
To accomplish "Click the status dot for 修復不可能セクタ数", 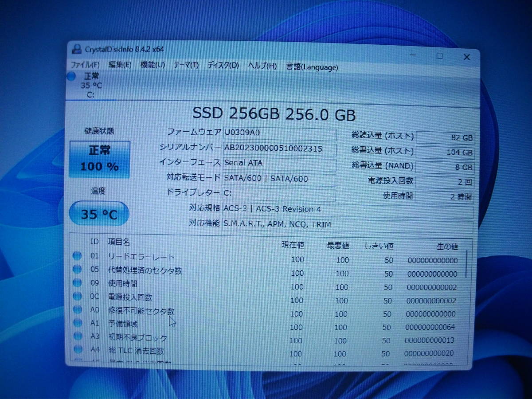I will click(x=78, y=309).
